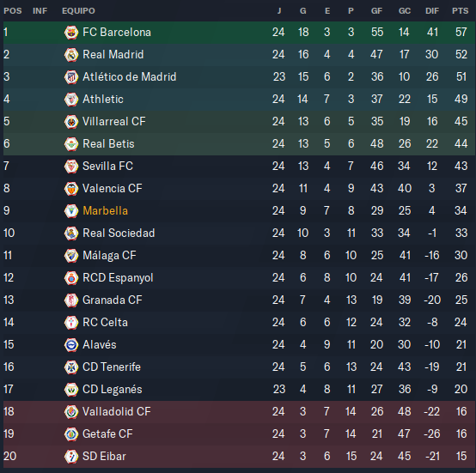Click the CD Tenerife crest icon
This screenshot has width=476, height=473.
pyautogui.click(x=71, y=367)
